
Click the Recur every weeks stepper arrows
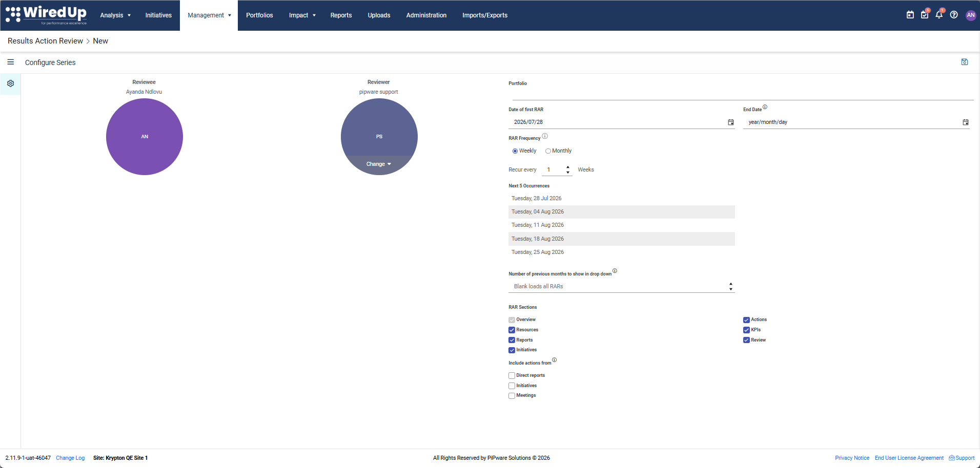pyautogui.click(x=568, y=169)
